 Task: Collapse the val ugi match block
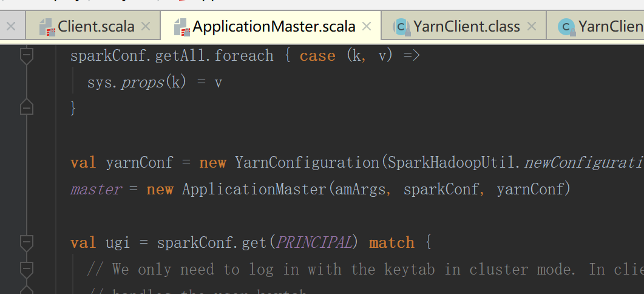coord(27,242)
